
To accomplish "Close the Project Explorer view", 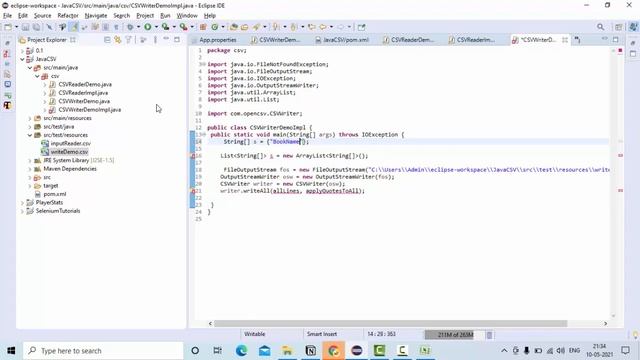I will pos(73,40).
